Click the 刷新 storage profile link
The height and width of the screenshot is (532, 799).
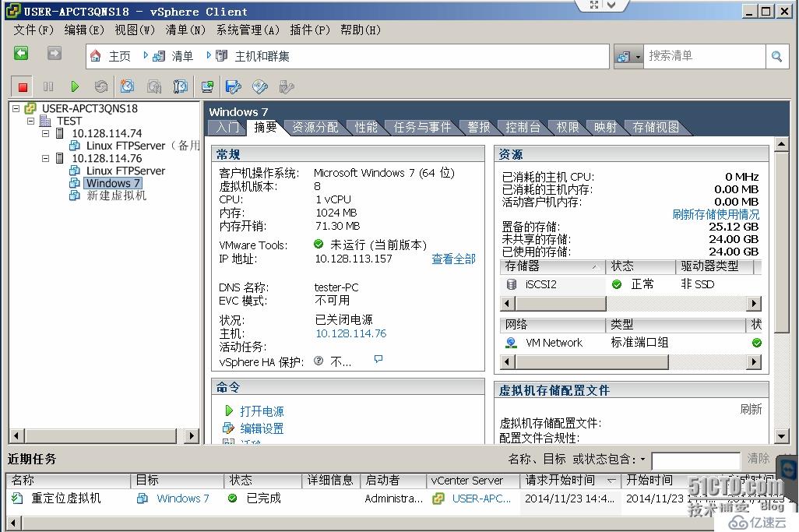pyautogui.click(x=751, y=409)
